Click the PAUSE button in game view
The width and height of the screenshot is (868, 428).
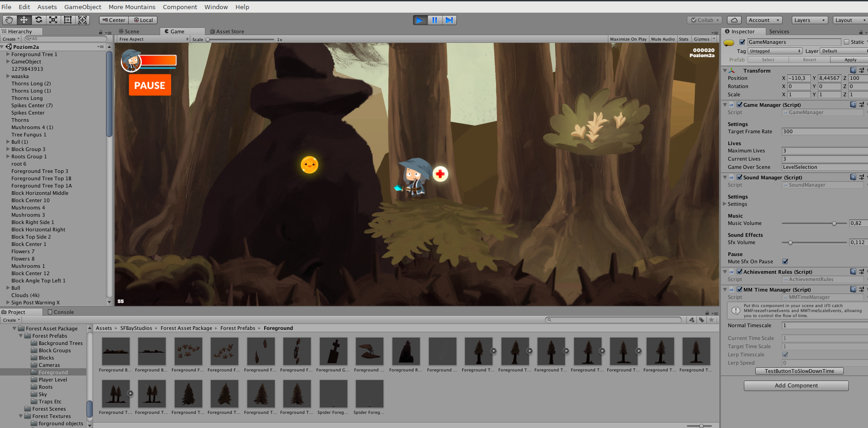click(x=150, y=85)
